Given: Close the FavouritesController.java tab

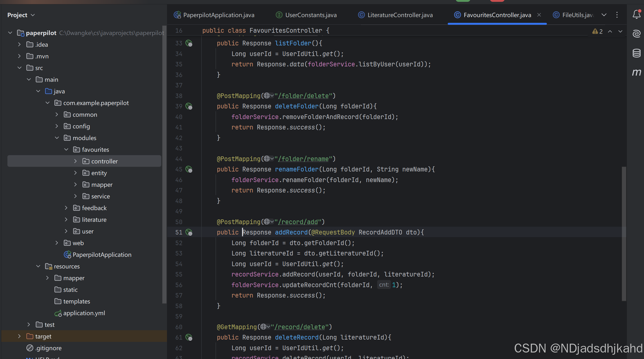Looking at the screenshot, I should pos(539,15).
